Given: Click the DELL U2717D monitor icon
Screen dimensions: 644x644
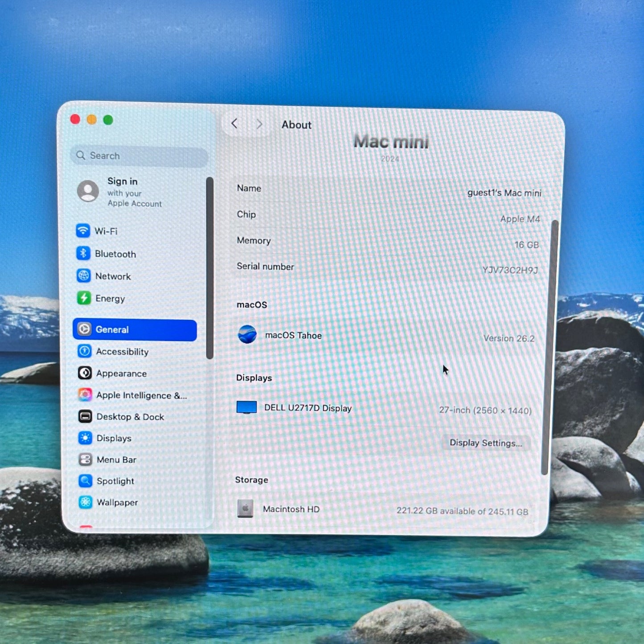Looking at the screenshot, I should 246,407.
